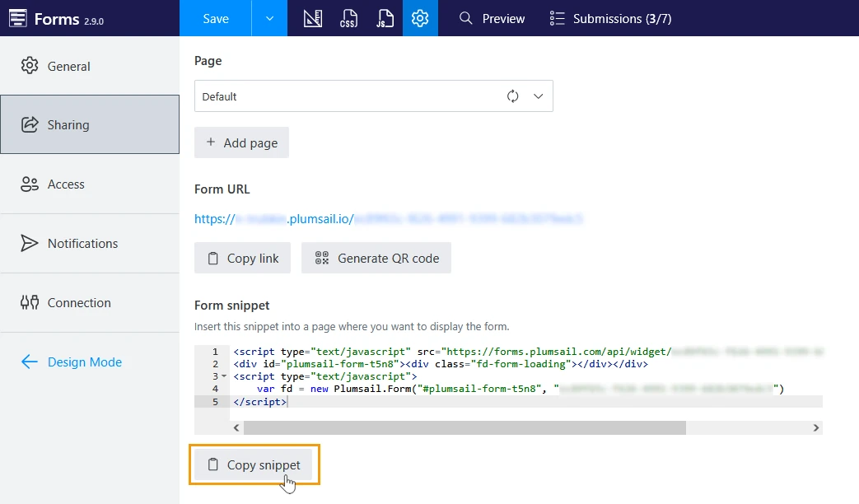859x504 pixels.
Task: Click the 'Page' section label
Action: [208, 61]
